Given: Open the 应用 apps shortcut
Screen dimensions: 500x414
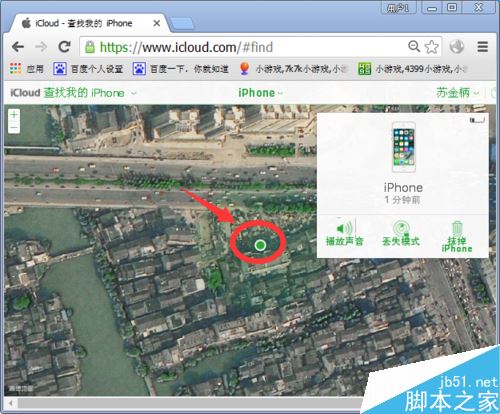Looking at the screenshot, I should coord(27,69).
